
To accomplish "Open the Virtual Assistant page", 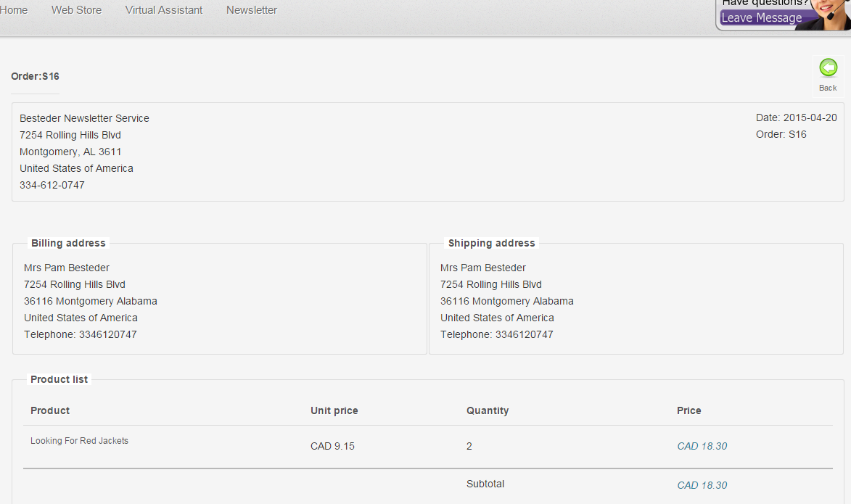I will click(x=164, y=10).
